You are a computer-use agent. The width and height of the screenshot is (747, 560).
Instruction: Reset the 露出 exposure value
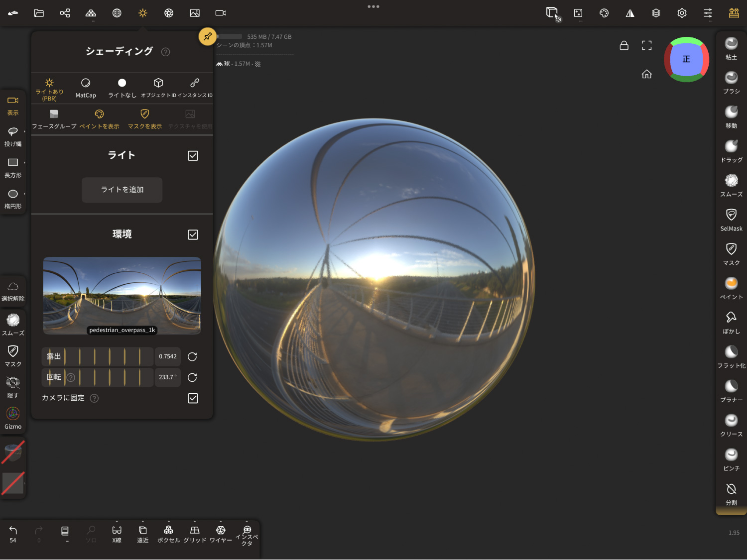192,356
